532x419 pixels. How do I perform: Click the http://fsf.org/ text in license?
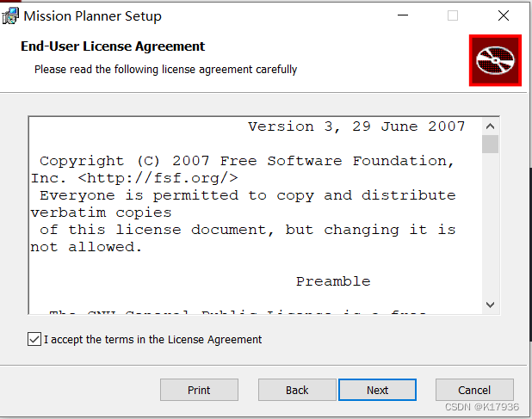tap(158, 178)
